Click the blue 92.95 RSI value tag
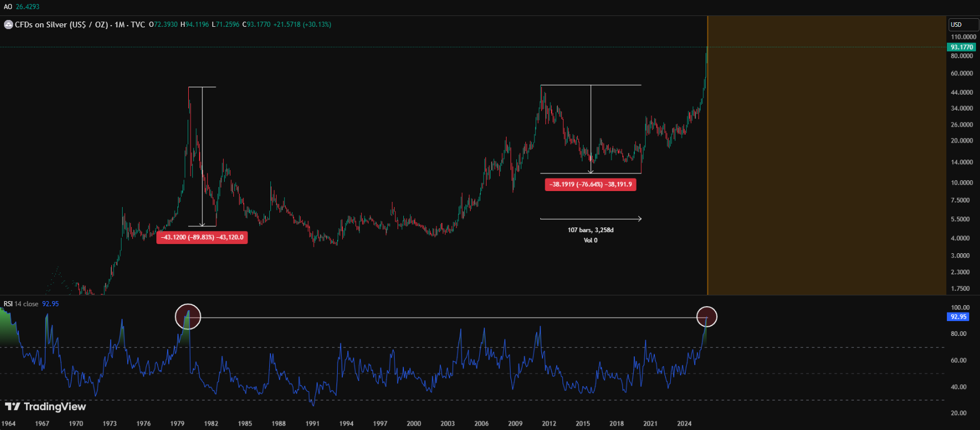Image resolution: width=980 pixels, height=430 pixels. coord(958,317)
